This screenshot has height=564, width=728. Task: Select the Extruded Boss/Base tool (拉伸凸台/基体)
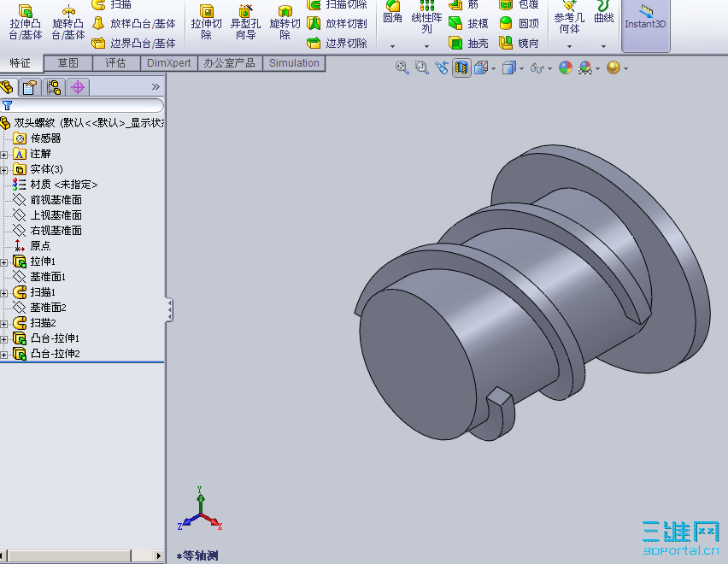(x=26, y=22)
